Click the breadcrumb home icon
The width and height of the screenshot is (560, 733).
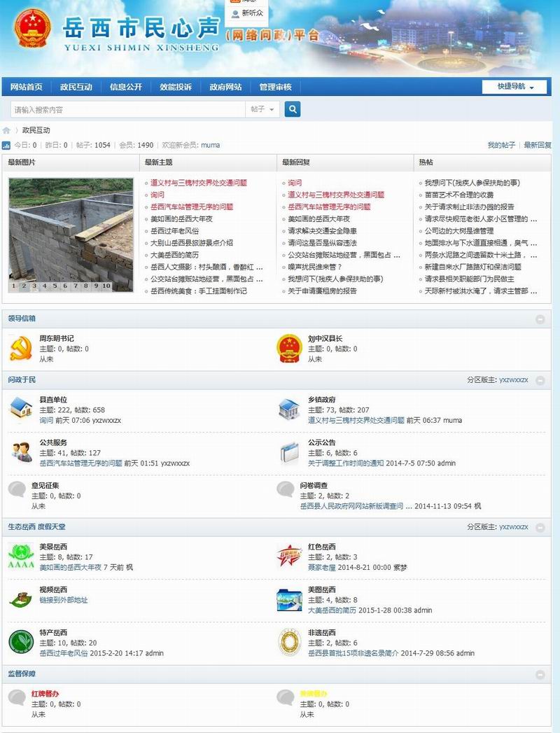6,130
